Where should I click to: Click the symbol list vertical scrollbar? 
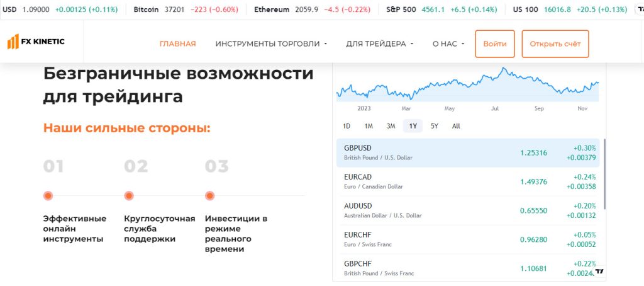(x=604, y=174)
